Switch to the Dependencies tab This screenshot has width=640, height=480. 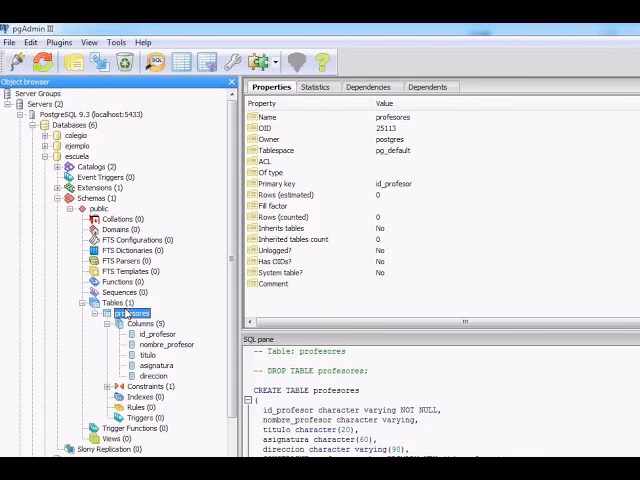[368, 87]
